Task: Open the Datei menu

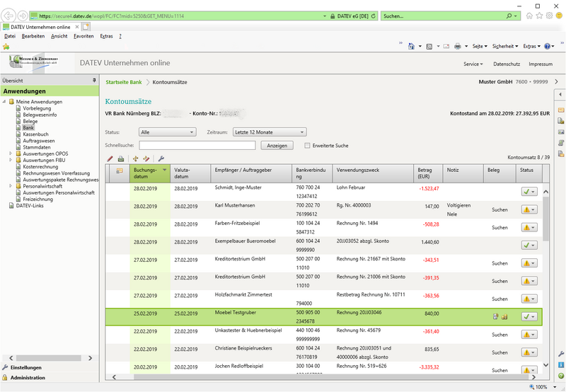Action: coord(10,36)
